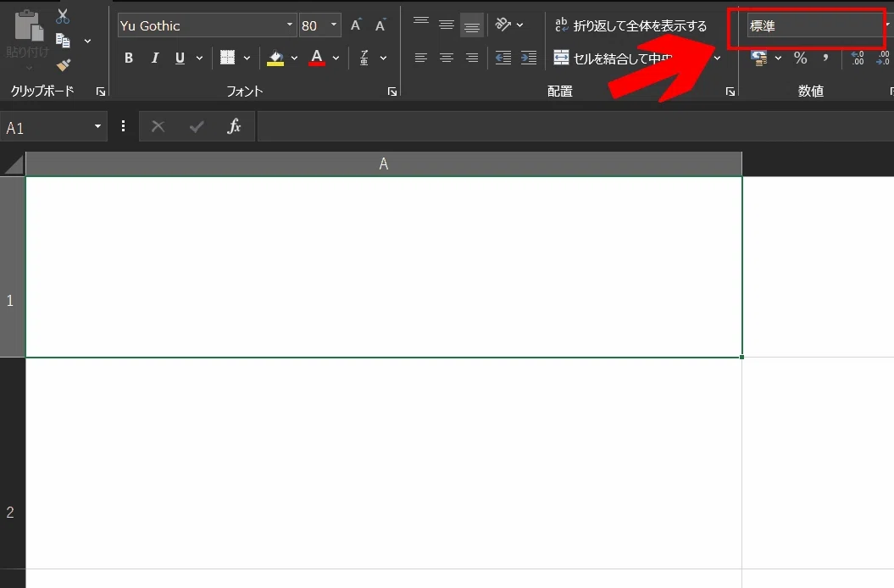Center text horizontally
This screenshot has width=894, height=588.
tap(447, 58)
